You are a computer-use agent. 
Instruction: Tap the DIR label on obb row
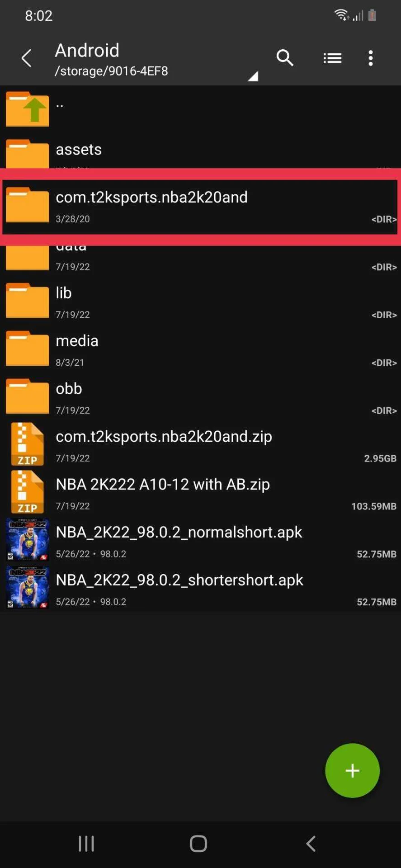(x=384, y=411)
